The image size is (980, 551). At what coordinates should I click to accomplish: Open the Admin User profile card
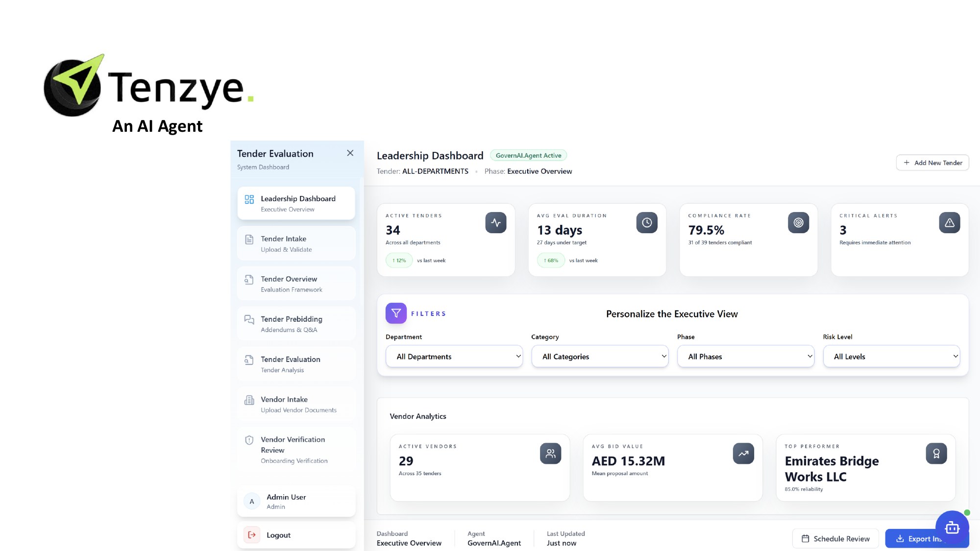pos(296,502)
